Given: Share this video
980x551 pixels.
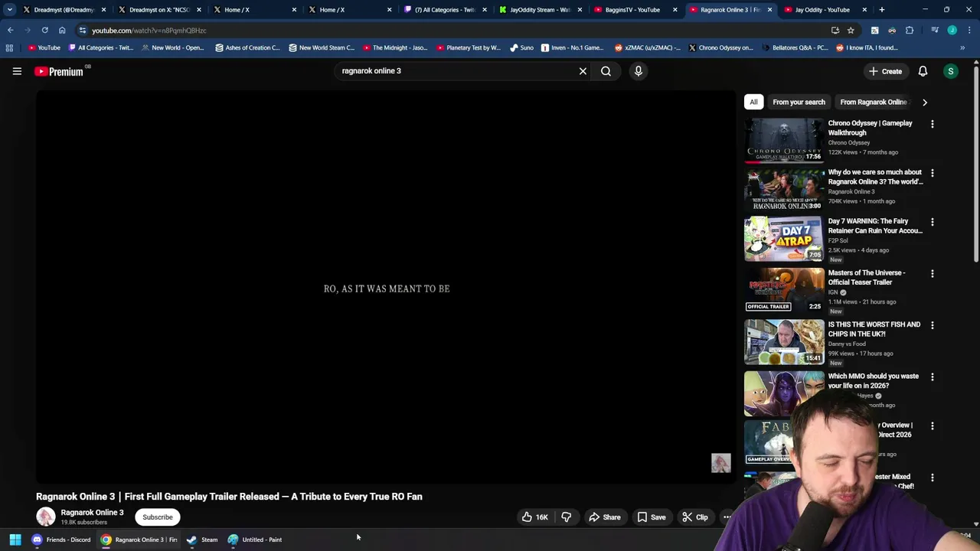Looking at the screenshot, I should tap(605, 517).
